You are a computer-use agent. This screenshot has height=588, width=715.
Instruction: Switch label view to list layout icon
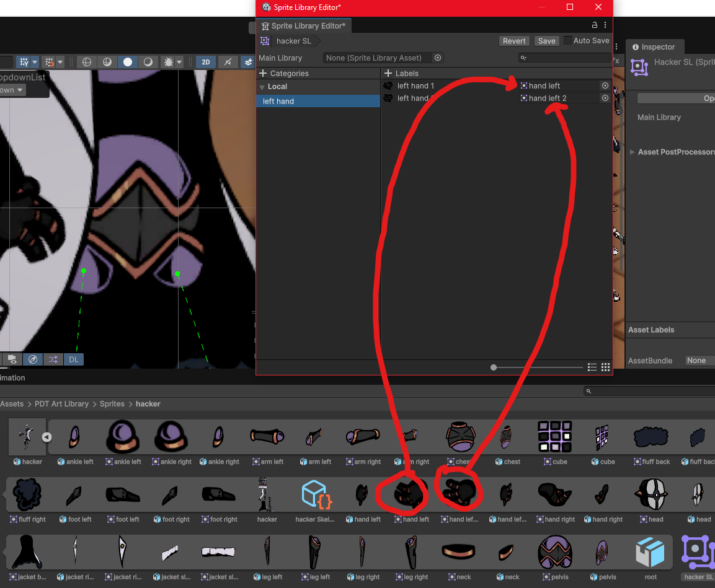[592, 367]
